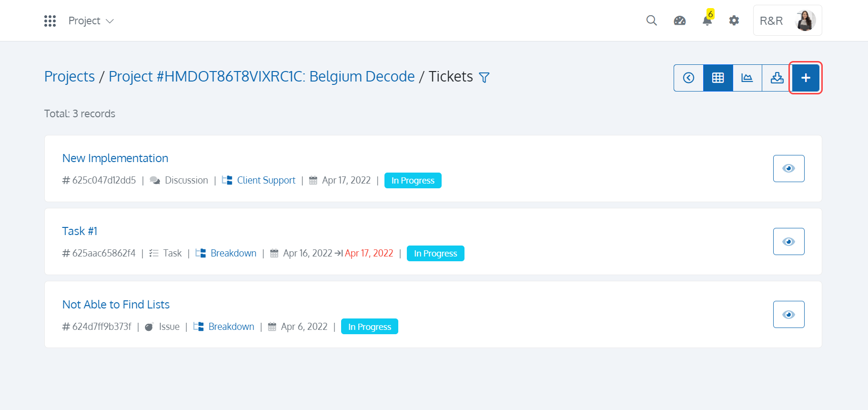Open the R&R user profile menu

tap(787, 20)
